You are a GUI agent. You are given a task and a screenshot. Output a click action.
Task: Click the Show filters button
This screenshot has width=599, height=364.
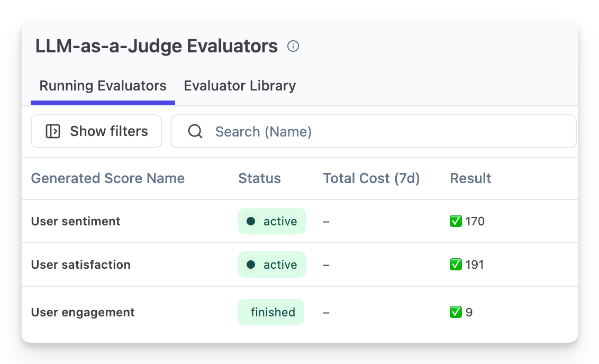coord(96,131)
